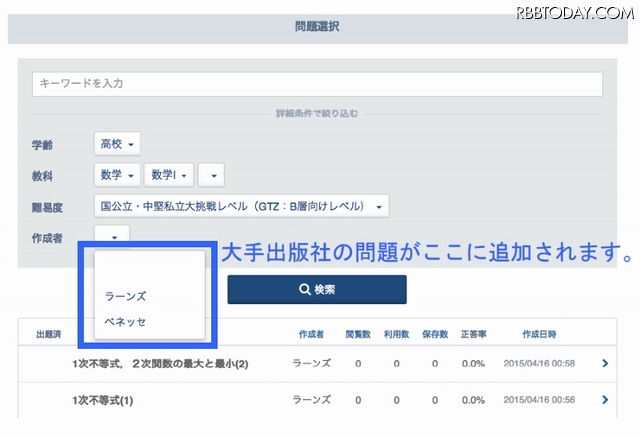Screen dimensions: 640x437
Task: Open the 数学I sub-subject dropdown
Action: (x=169, y=175)
